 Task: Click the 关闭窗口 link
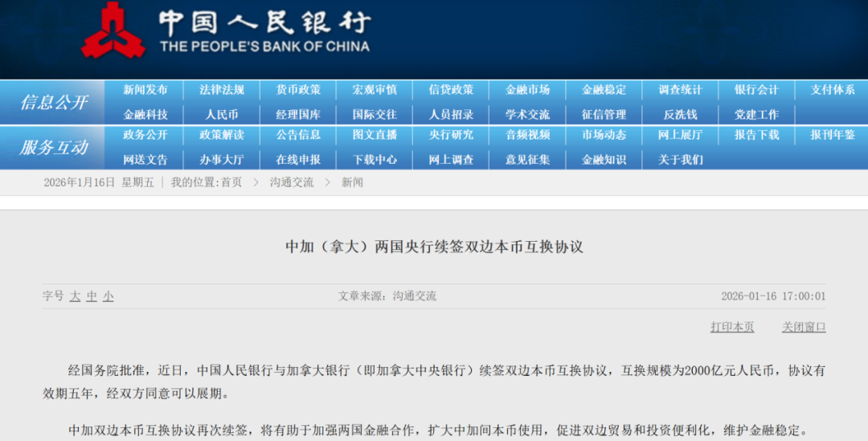tap(804, 327)
